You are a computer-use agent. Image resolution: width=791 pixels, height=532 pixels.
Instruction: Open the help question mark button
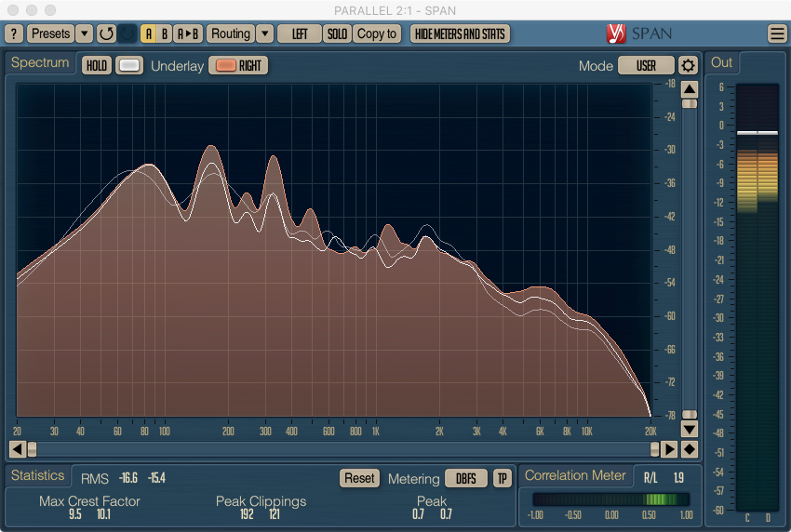14,33
